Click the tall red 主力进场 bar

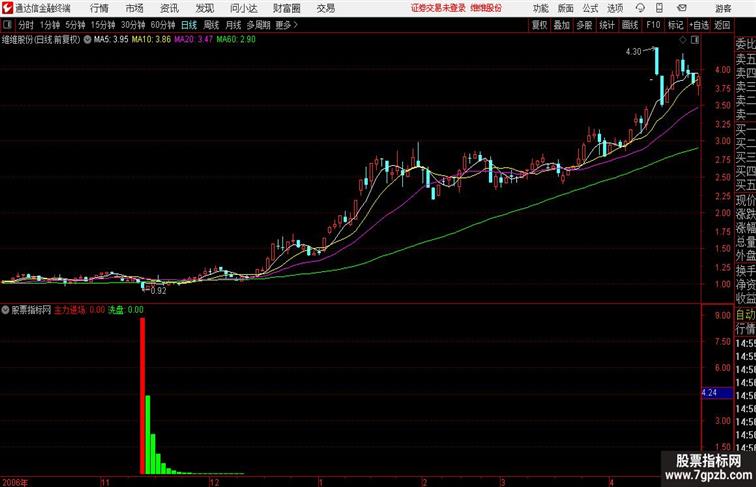click(x=142, y=396)
